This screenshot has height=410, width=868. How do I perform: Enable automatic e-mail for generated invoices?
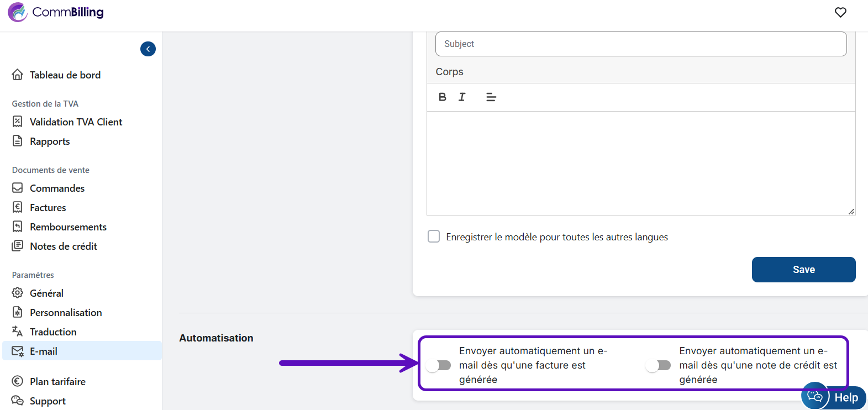coord(439,365)
